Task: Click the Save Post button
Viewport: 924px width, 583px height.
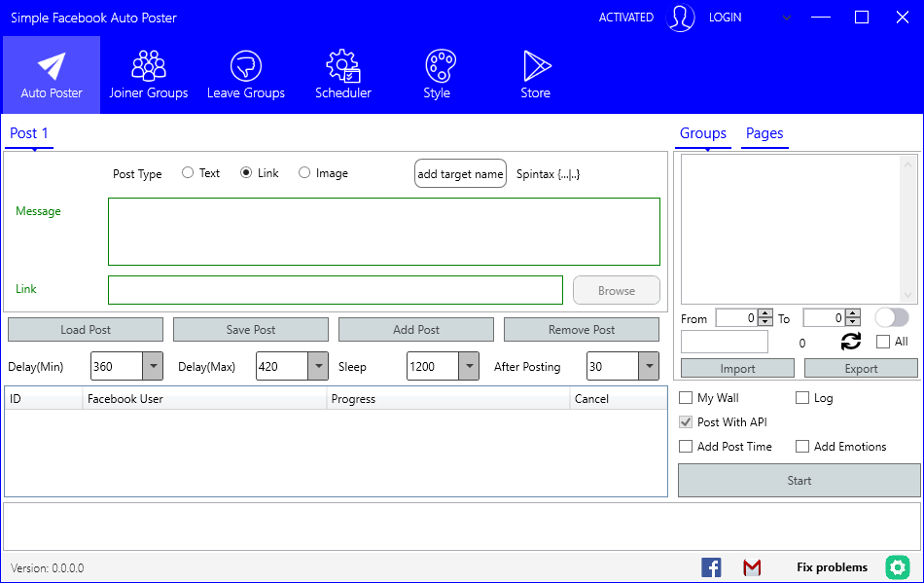Action: (x=251, y=330)
